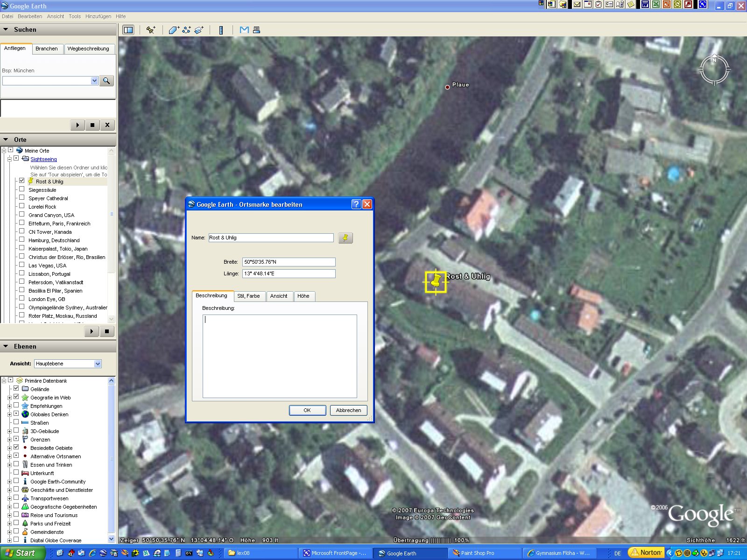The width and height of the screenshot is (747, 560).
Task: Collapse the Orte panel
Action: [6, 140]
